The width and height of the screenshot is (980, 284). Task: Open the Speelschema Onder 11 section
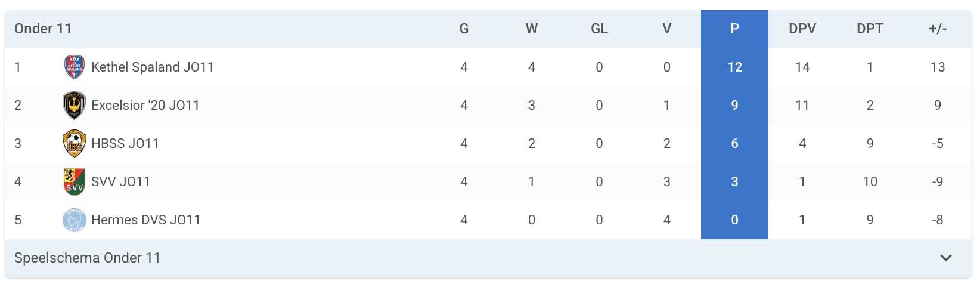(88, 258)
